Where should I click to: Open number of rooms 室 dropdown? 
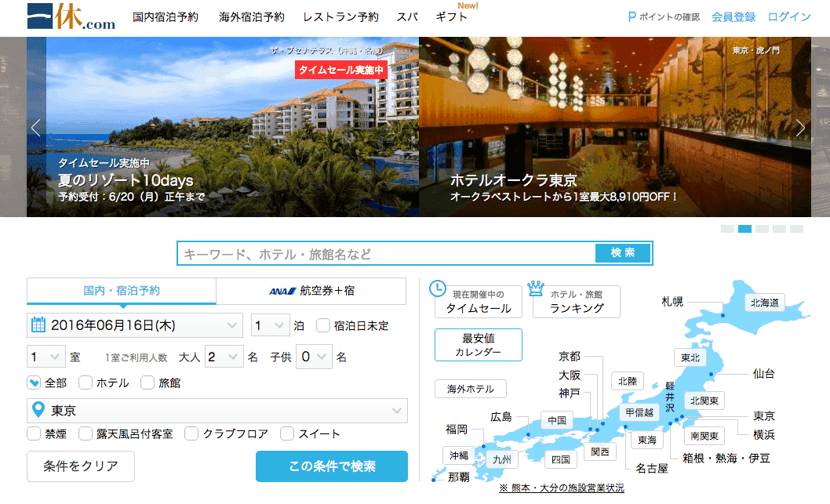(46, 357)
